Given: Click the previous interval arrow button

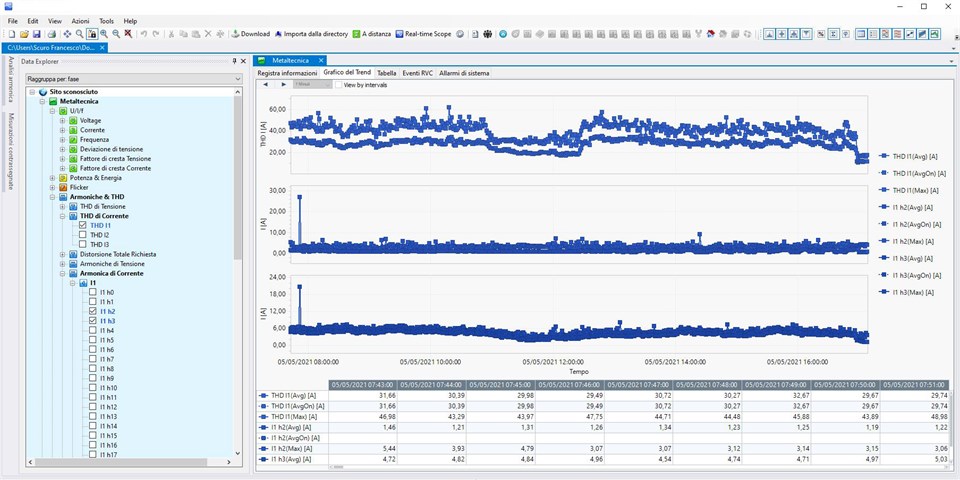Looking at the screenshot, I should 266,85.
